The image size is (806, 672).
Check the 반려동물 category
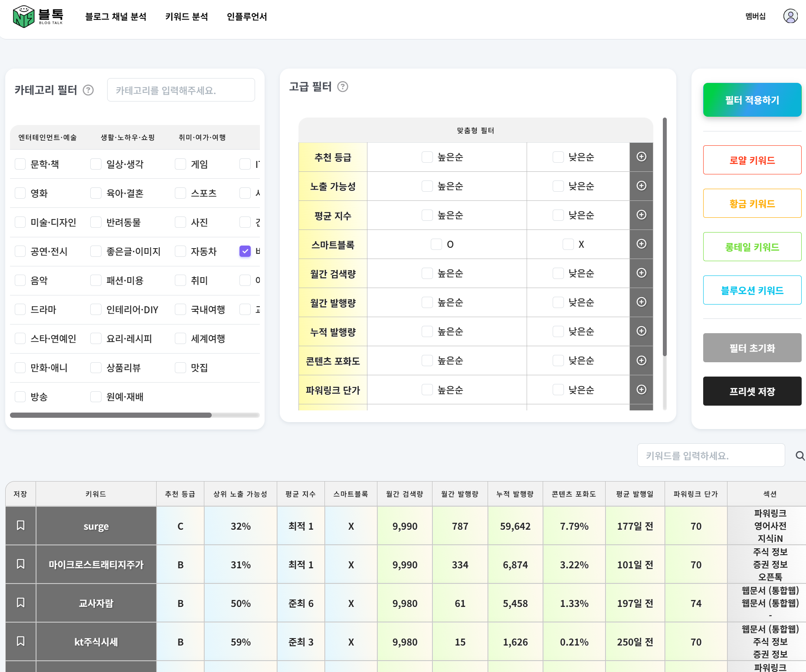pyautogui.click(x=96, y=222)
